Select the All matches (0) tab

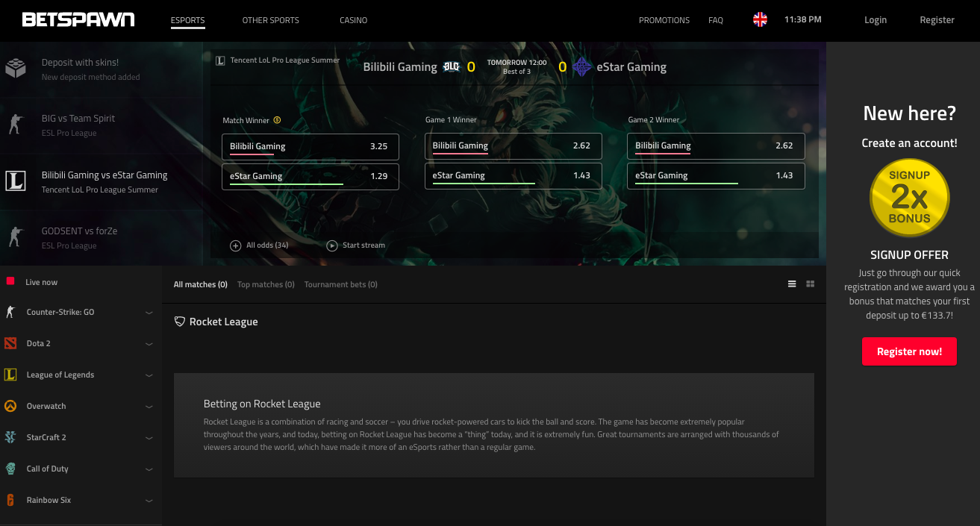201,284
